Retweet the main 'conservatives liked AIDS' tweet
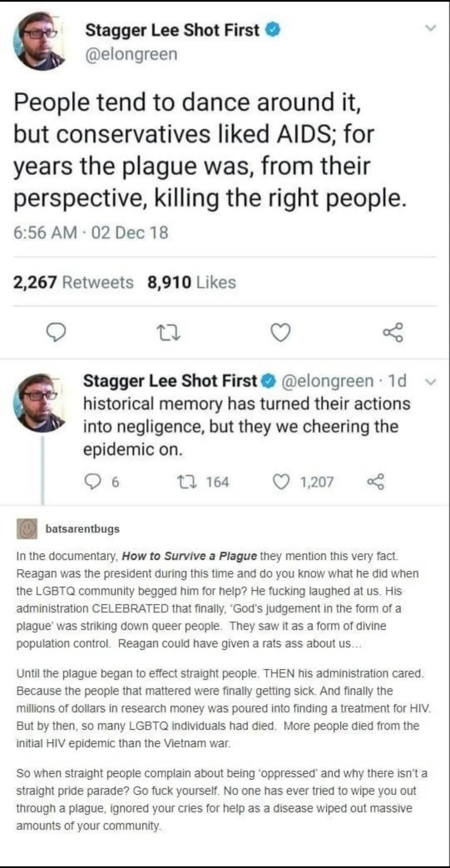This screenshot has width=450, height=868. click(168, 333)
